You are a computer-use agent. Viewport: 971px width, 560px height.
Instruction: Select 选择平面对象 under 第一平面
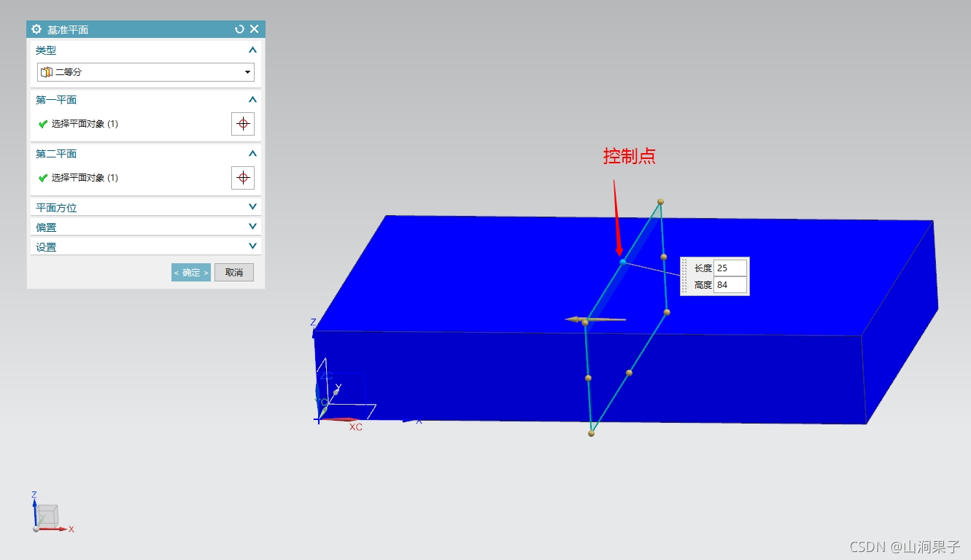point(85,124)
